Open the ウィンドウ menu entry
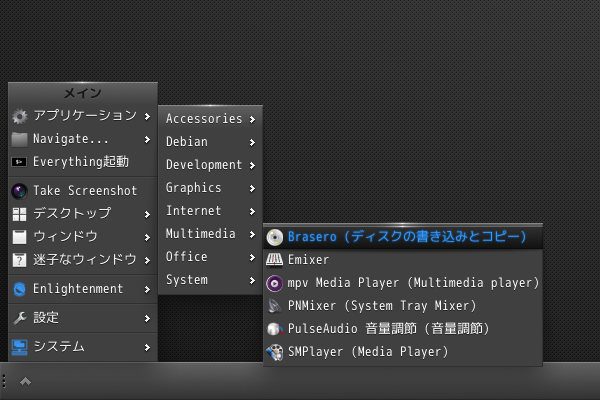Viewport: 600px width, 400px height. 83,237
